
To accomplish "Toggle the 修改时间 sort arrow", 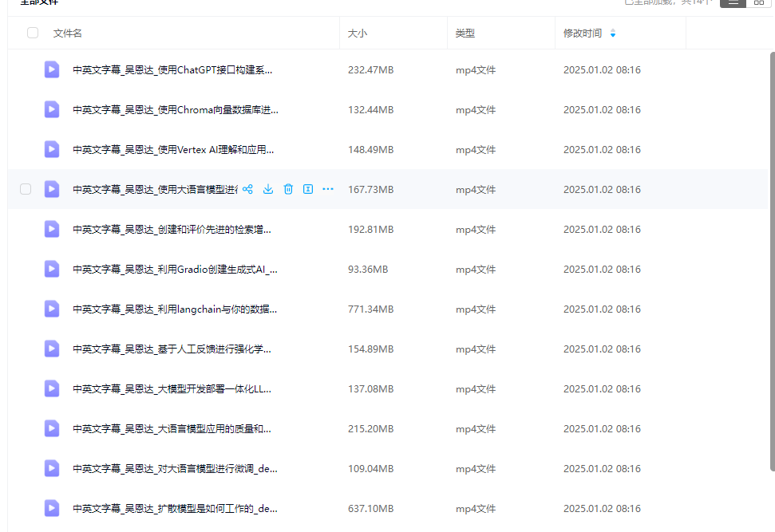I will [x=613, y=33].
